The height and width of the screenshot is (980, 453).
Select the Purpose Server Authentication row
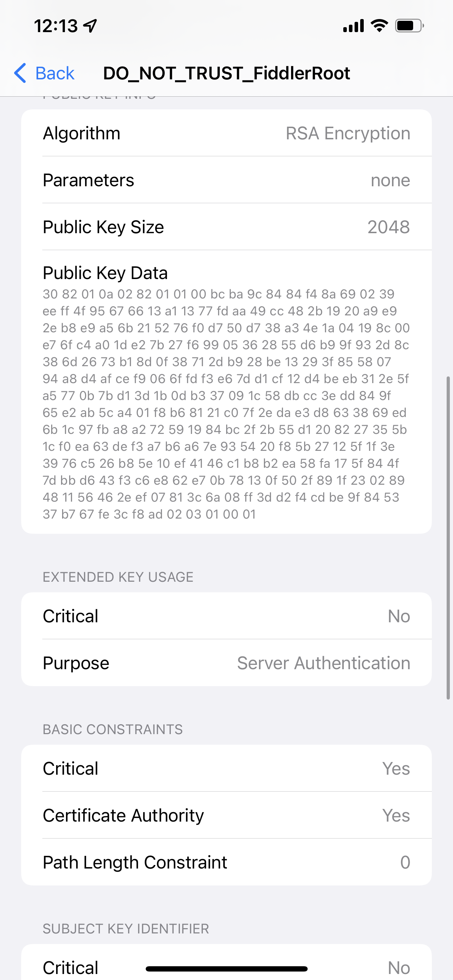point(226,663)
